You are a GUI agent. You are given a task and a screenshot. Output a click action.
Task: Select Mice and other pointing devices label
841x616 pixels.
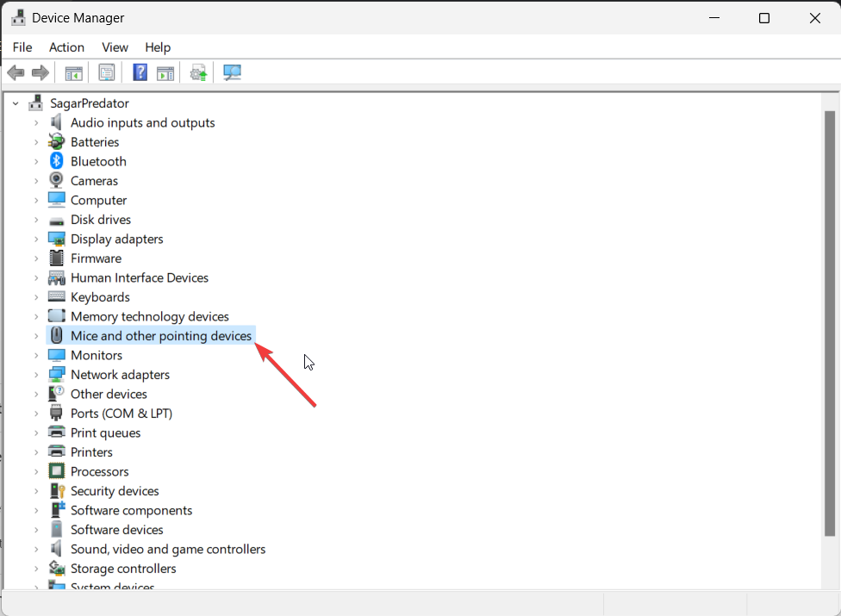161,336
